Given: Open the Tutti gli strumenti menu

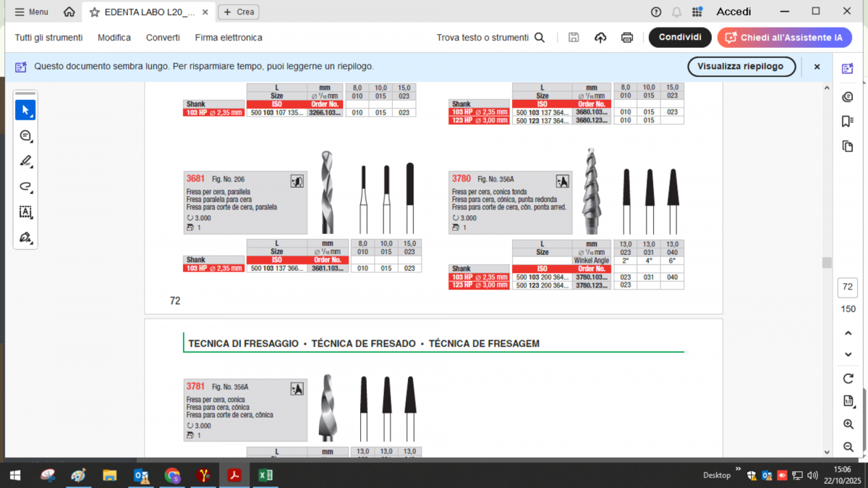Looking at the screenshot, I should [x=48, y=38].
